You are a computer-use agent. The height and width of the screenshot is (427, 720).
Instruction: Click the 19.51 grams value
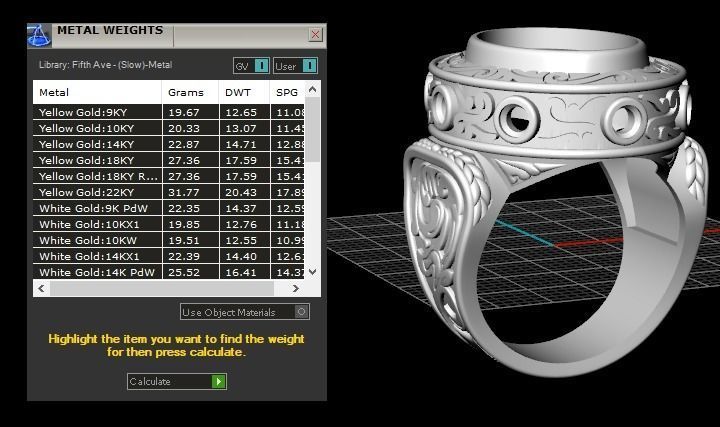point(184,241)
